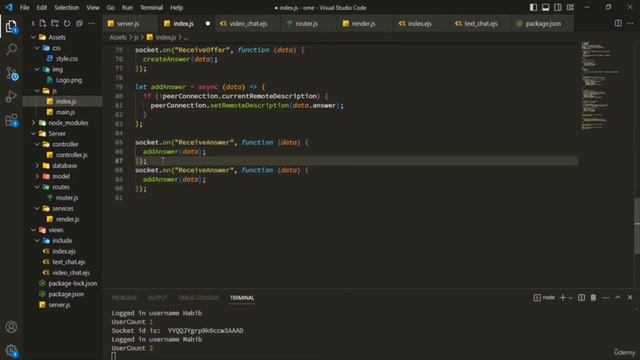Switch to the text_chat.ejs tab
The width and height of the screenshot is (640, 360).
(x=481, y=24)
